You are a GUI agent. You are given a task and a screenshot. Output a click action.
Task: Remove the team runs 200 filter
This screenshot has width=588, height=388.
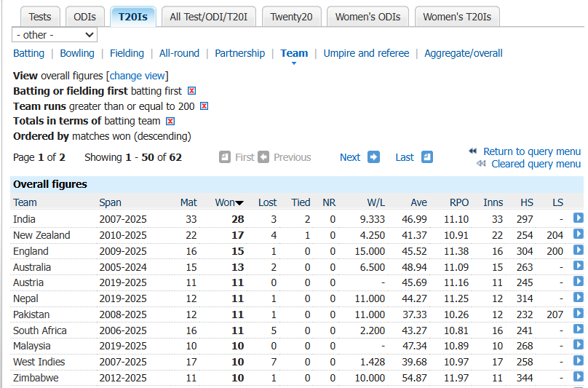pyautogui.click(x=204, y=106)
